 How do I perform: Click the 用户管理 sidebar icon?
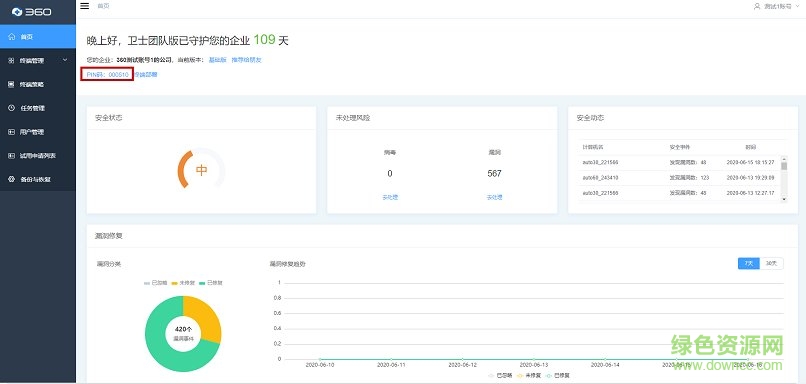tap(11, 132)
